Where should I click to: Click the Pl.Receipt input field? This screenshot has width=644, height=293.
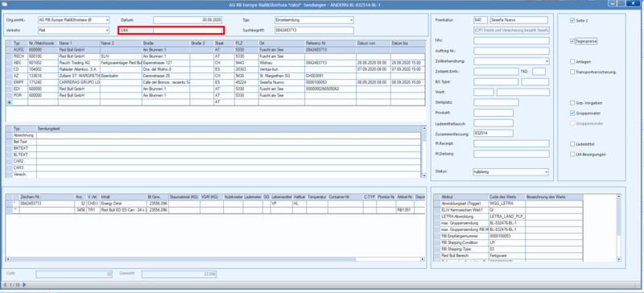[x=511, y=143]
